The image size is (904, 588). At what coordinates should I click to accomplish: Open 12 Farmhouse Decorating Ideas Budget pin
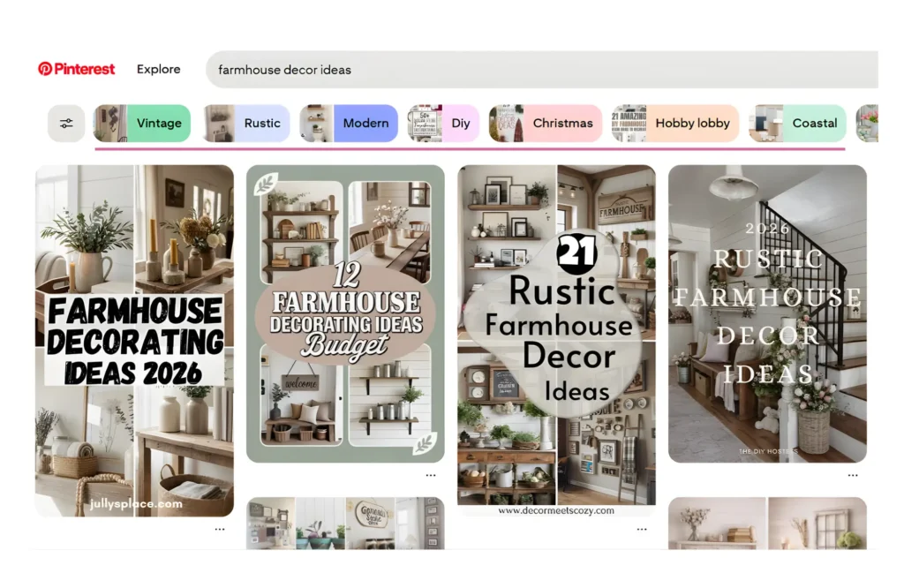click(x=345, y=313)
